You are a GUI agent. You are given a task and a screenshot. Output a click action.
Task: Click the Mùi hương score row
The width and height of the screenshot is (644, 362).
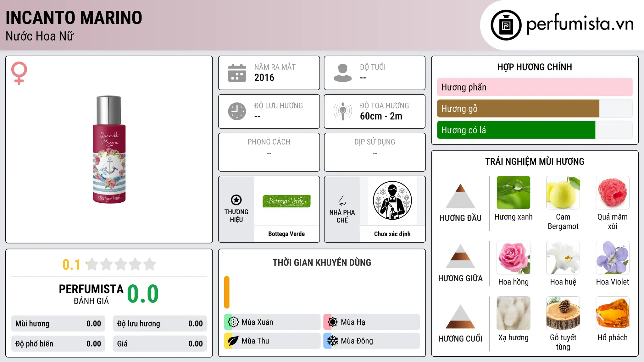pyautogui.click(x=58, y=323)
